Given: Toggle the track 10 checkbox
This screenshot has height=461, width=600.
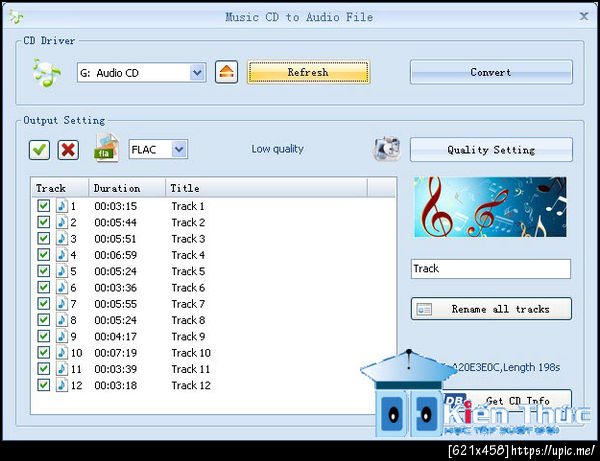Looking at the screenshot, I should 43,352.
